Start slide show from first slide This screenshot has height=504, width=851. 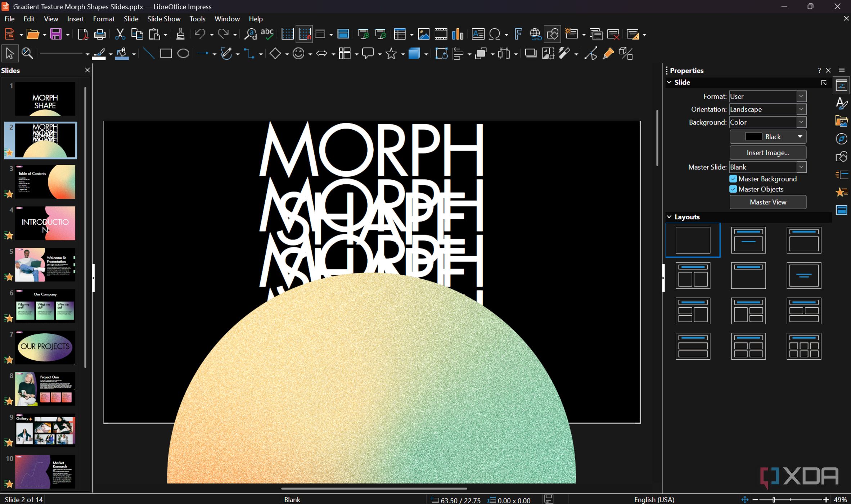[x=363, y=34]
